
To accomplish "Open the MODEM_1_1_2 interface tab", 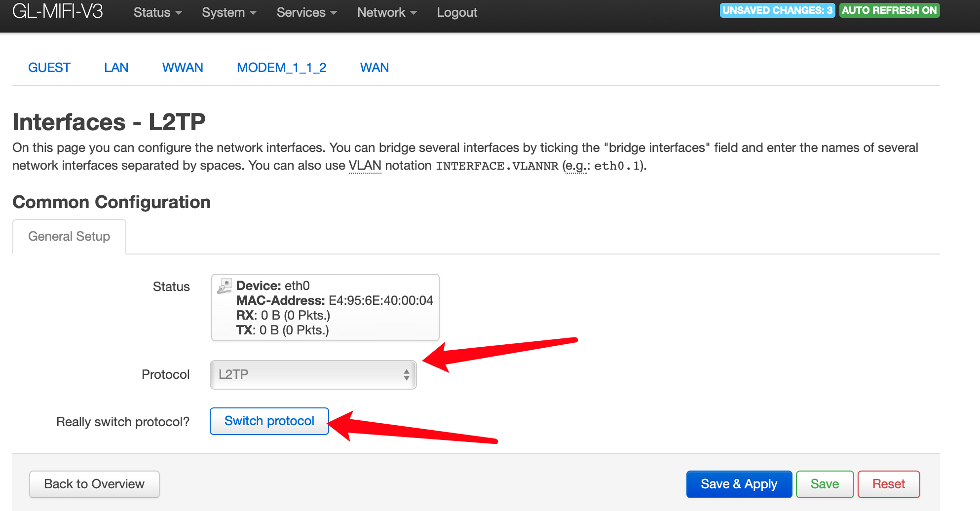I will (281, 68).
